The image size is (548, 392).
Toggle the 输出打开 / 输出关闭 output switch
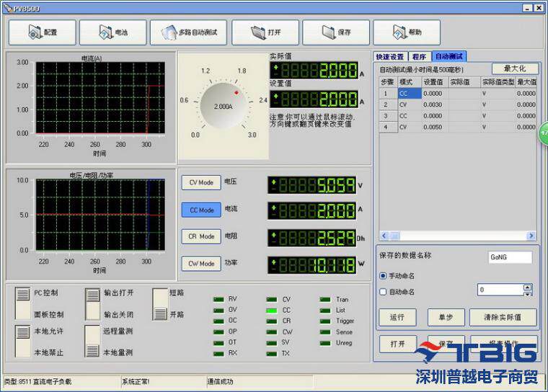pyautogui.click(x=92, y=303)
